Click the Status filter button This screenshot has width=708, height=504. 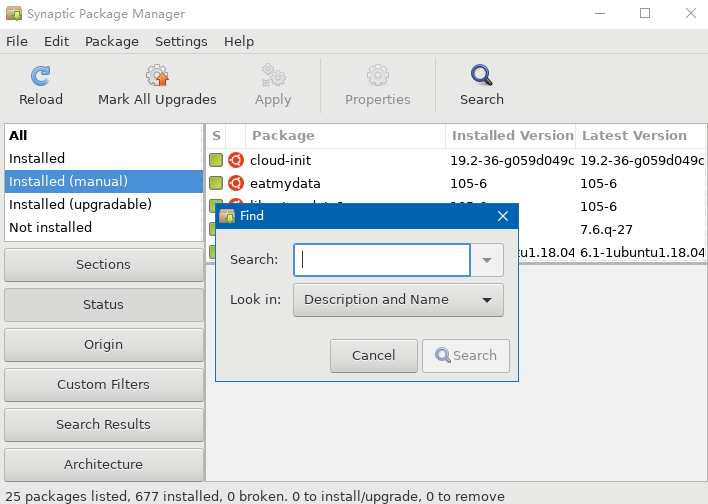[103, 305]
